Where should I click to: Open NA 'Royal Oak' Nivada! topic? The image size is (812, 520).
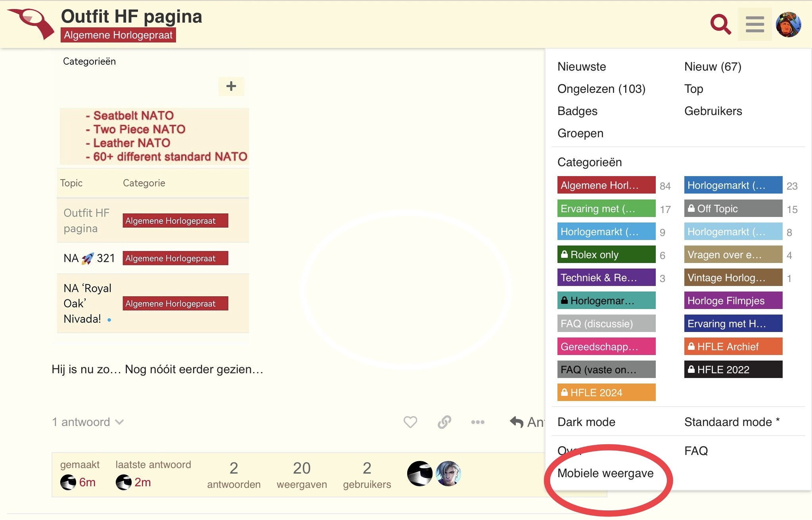coord(88,303)
